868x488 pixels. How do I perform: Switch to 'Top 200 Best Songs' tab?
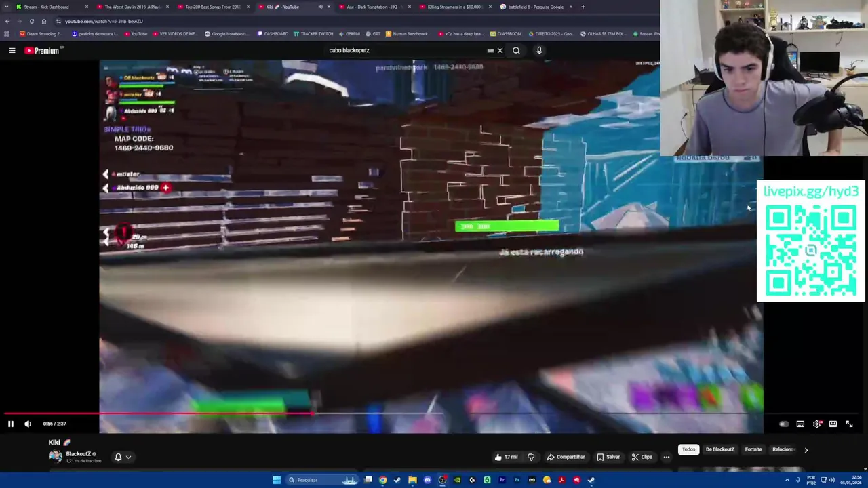tap(213, 7)
